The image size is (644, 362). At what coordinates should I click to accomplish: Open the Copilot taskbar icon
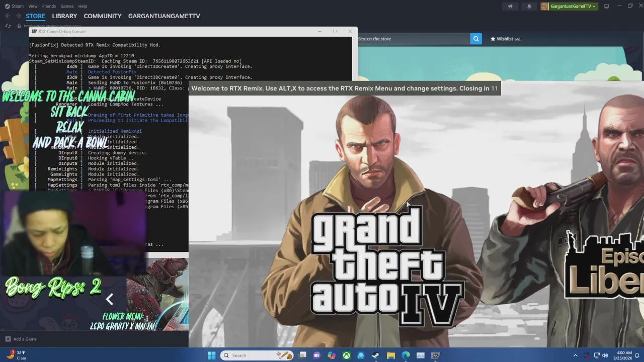click(x=332, y=355)
